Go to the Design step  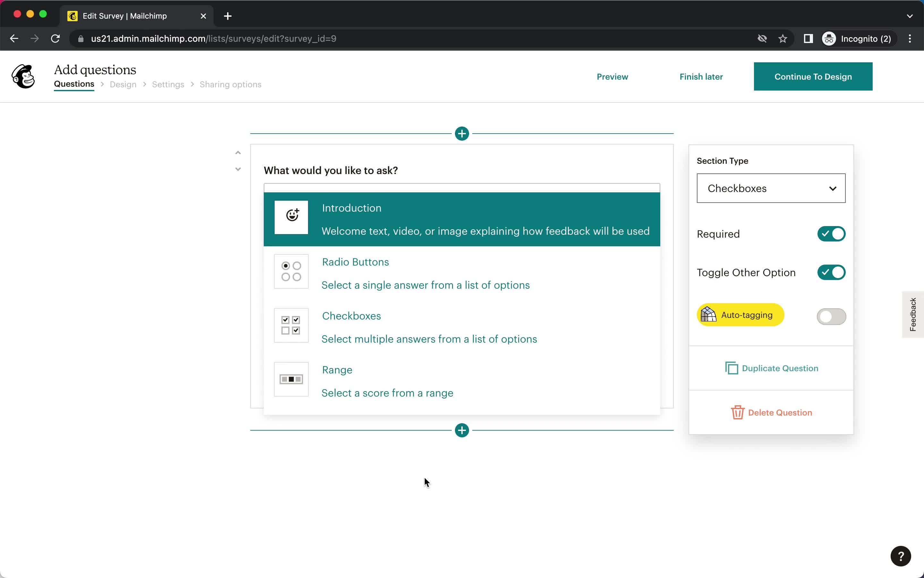[123, 84]
